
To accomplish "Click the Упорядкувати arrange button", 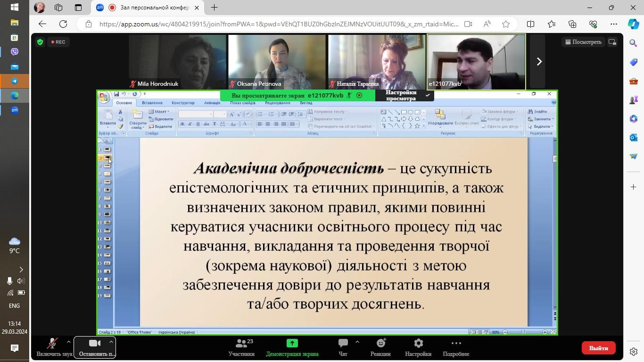I will (x=440, y=118).
